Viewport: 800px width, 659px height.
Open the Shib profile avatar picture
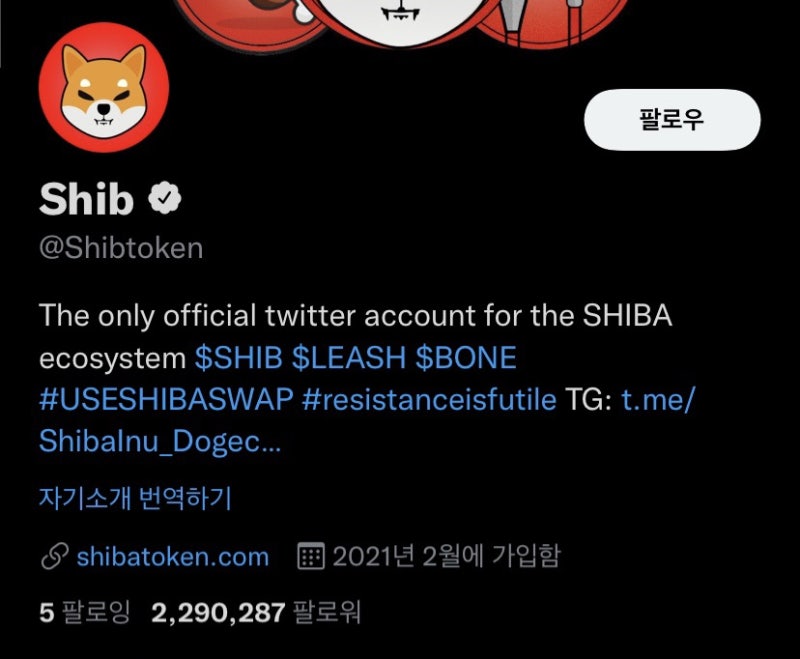(x=104, y=87)
